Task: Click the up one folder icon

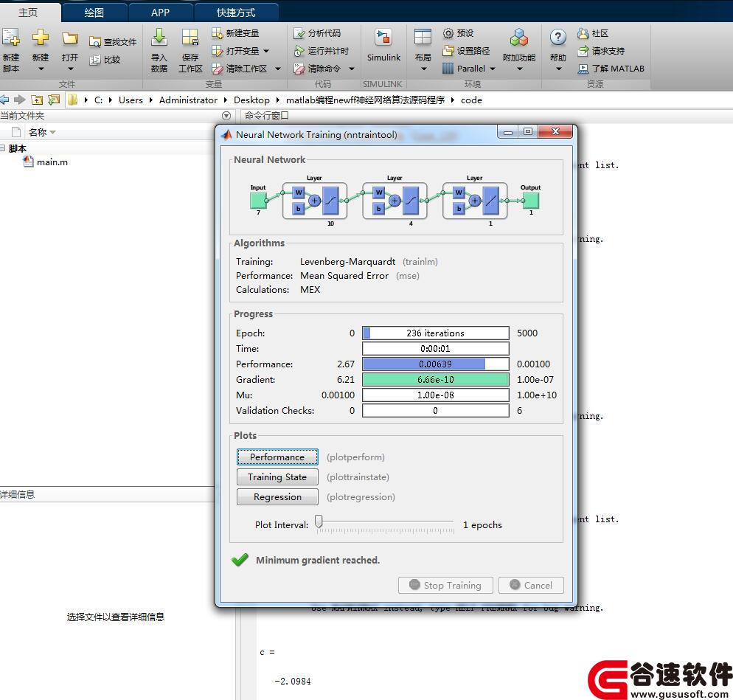Action: (x=37, y=100)
